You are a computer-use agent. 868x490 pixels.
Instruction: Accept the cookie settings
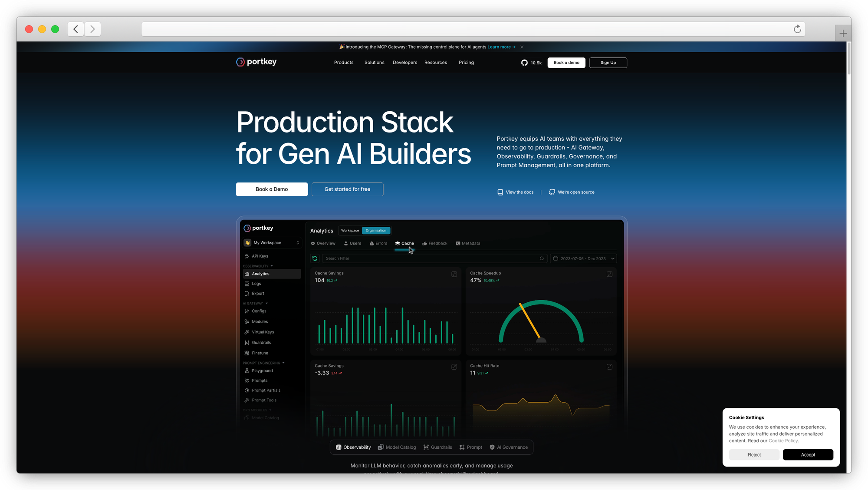point(808,455)
